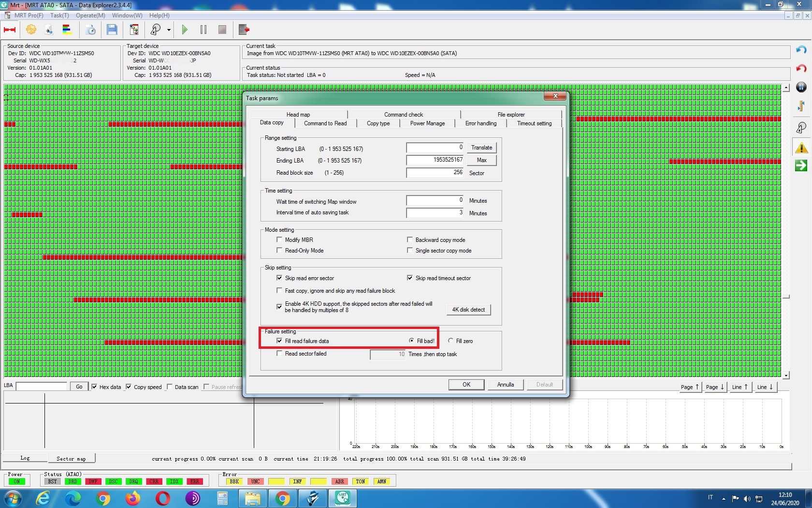Open the Operate(M) menu
Viewport: 812px width, 508px height.
click(x=90, y=15)
